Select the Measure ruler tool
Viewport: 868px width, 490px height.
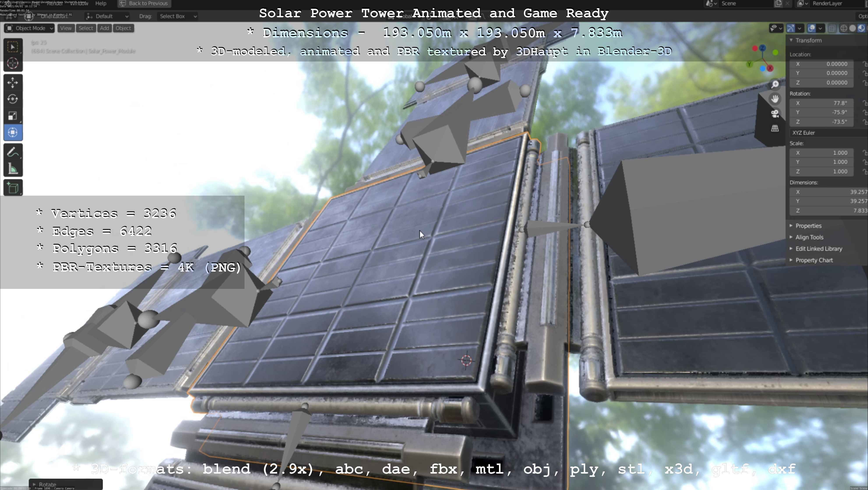[x=13, y=169]
